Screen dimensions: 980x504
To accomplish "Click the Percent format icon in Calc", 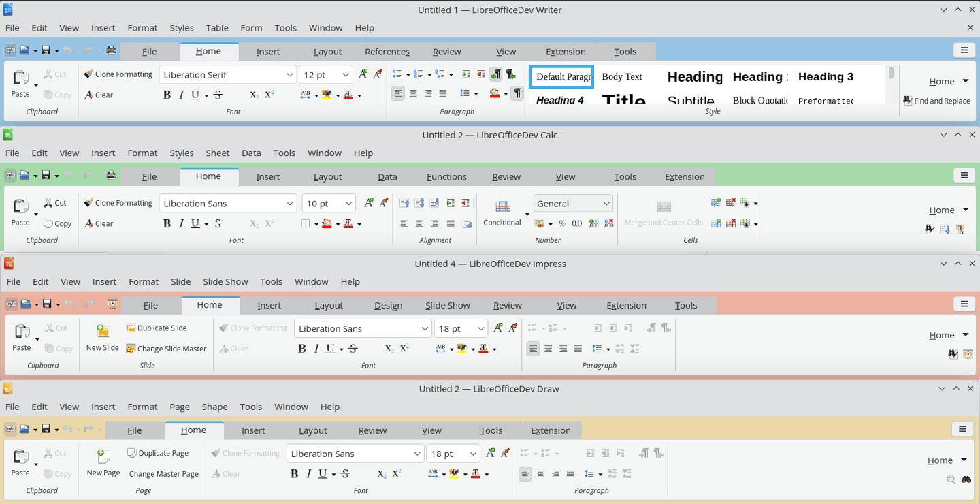I will [561, 223].
